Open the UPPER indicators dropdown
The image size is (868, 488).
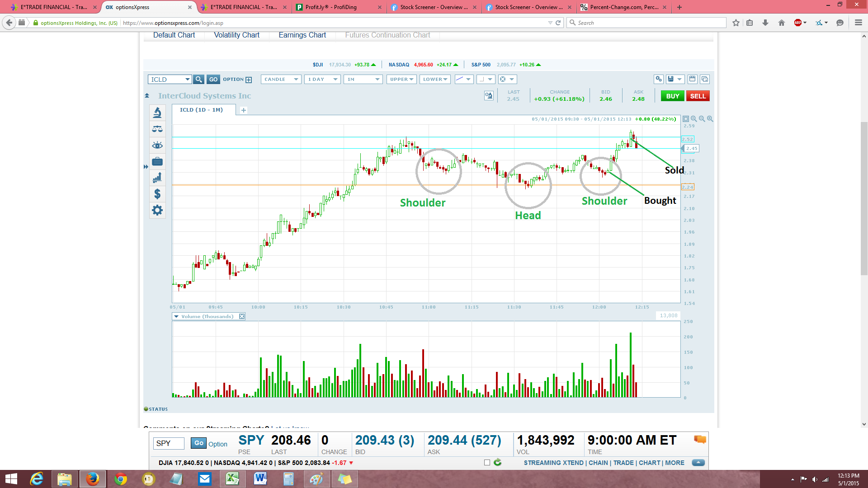(x=401, y=80)
